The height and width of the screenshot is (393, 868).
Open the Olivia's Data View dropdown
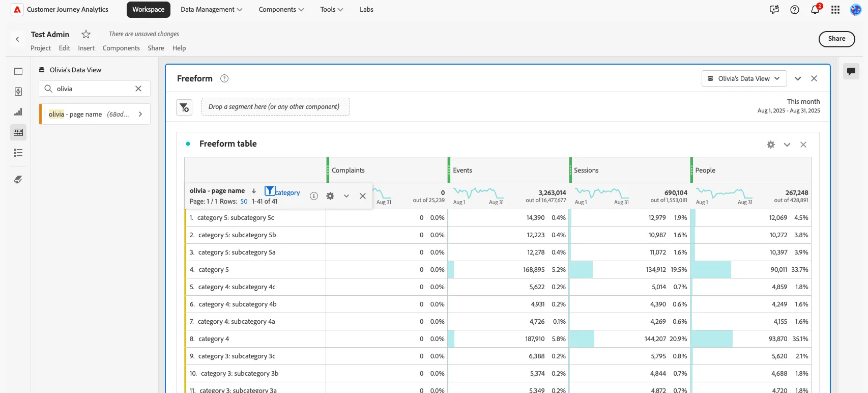click(744, 78)
